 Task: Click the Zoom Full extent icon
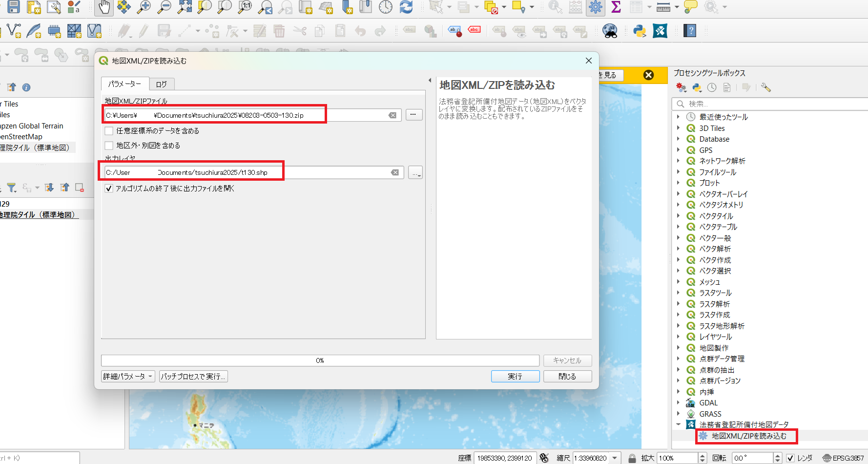pyautogui.click(x=185, y=7)
